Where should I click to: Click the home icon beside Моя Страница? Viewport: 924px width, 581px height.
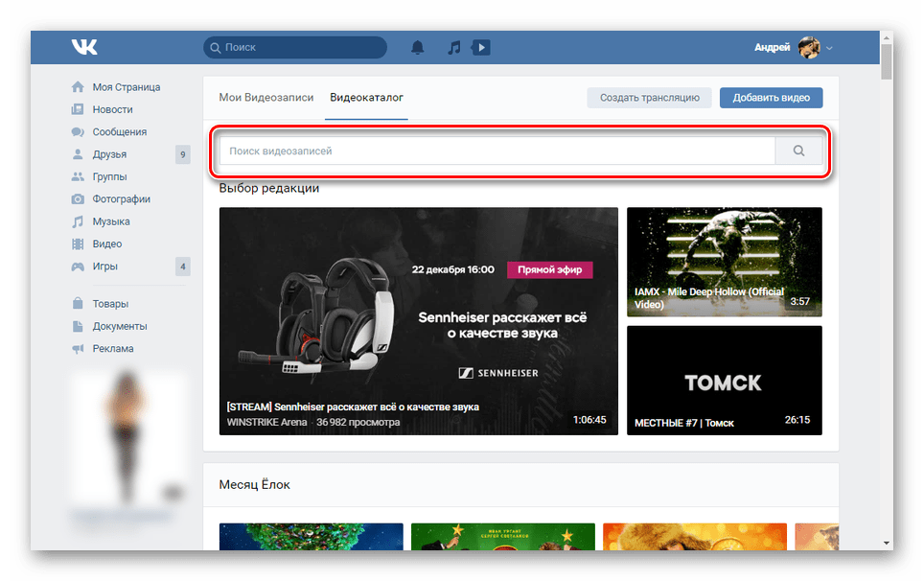tap(78, 87)
